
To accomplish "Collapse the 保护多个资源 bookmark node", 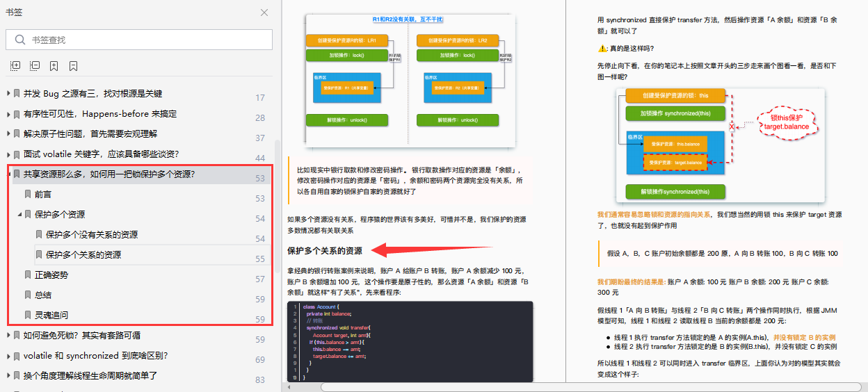I will pos(19,214).
